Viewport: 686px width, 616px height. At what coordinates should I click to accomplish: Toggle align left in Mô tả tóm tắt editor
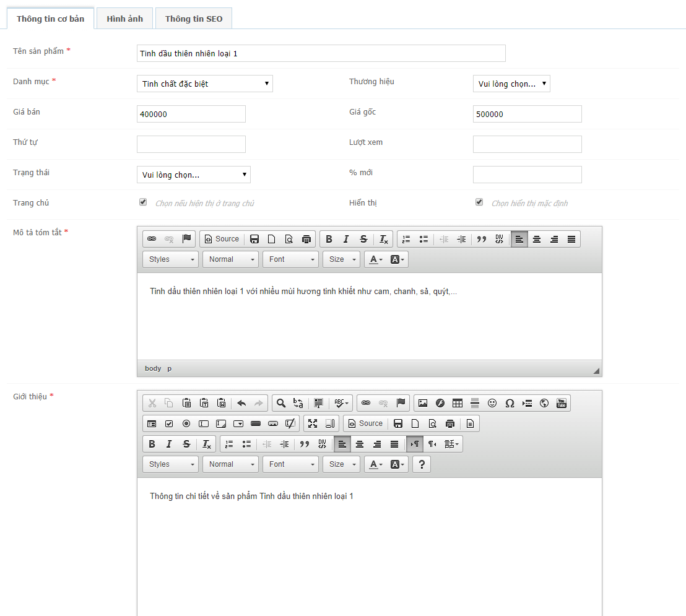coord(519,239)
